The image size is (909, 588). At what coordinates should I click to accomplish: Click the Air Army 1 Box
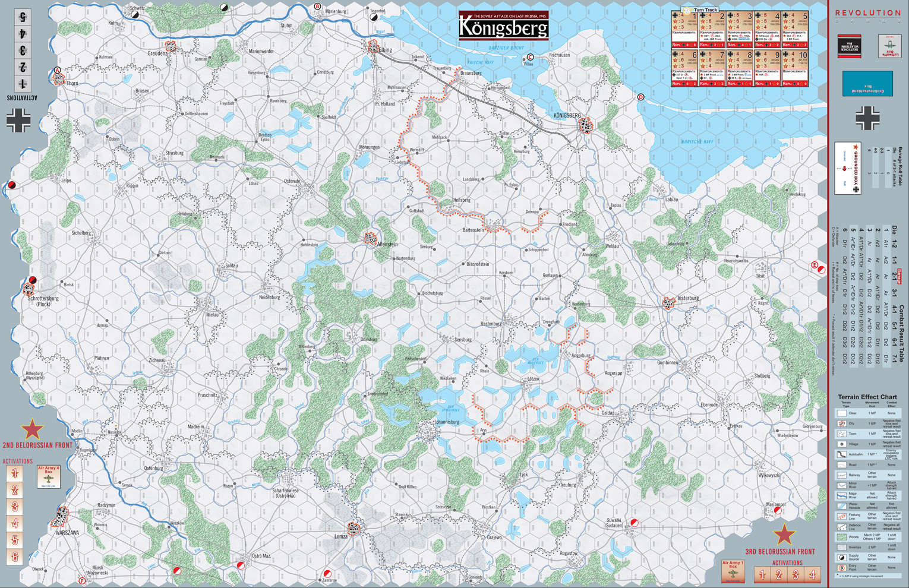733,571
